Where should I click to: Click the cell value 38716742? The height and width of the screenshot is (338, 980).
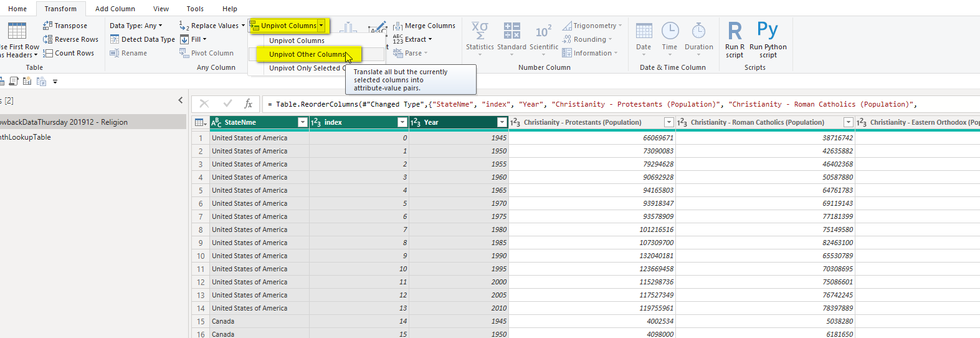click(x=766, y=138)
